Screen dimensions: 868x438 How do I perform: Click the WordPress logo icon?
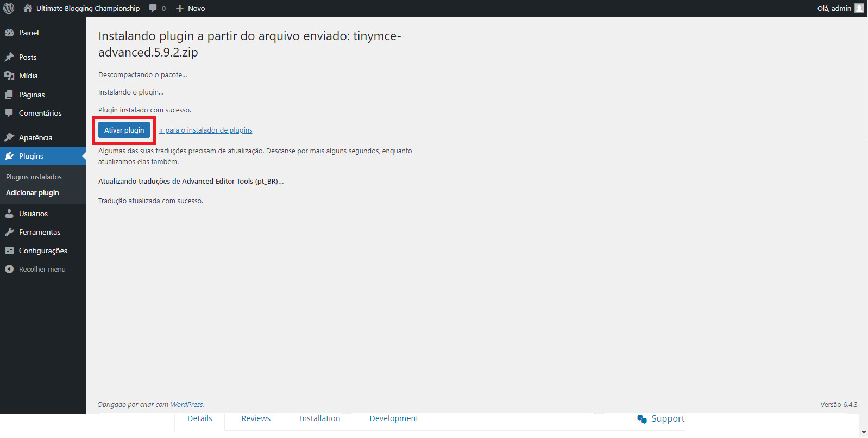point(9,8)
